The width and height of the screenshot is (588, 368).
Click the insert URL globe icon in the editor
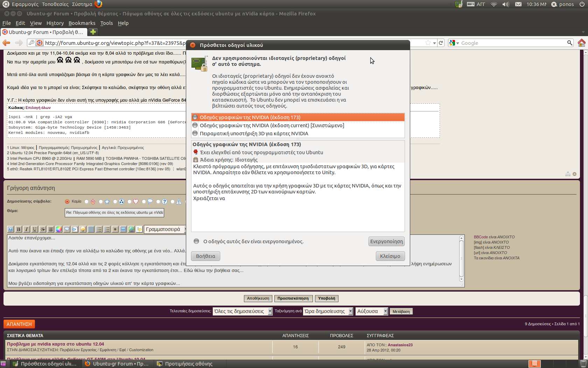tap(131, 229)
